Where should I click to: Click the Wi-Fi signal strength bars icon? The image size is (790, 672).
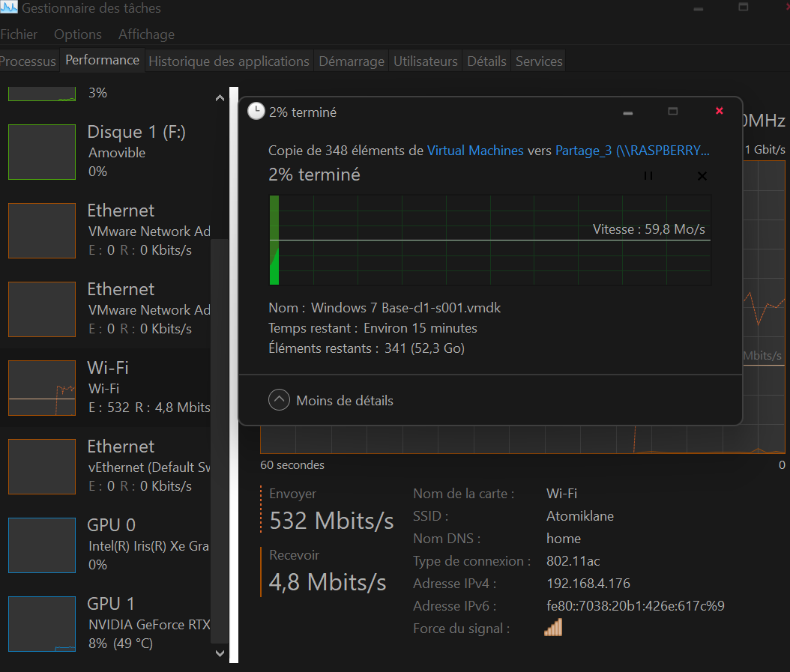point(553,628)
